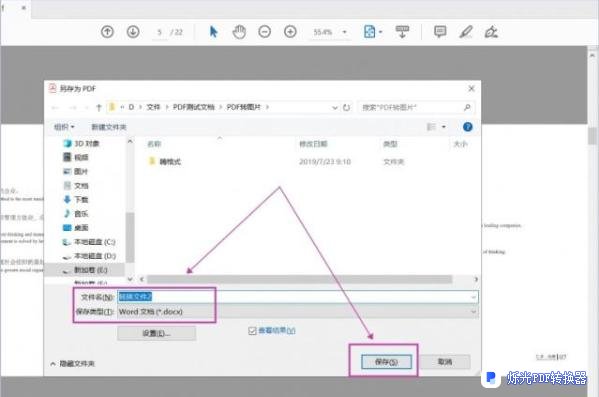Click 新建文件夹 button
Viewport: 599px width, 397px height.
(x=109, y=127)
